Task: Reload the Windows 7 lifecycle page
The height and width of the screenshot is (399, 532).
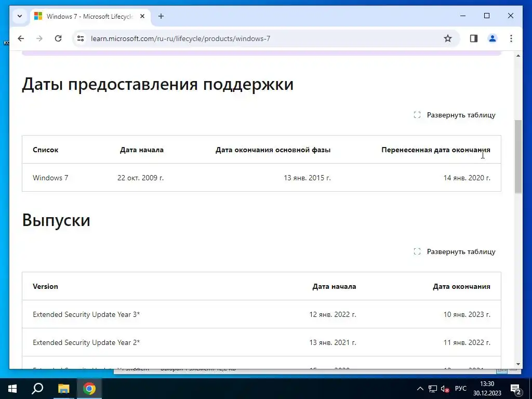Action: 58,38
